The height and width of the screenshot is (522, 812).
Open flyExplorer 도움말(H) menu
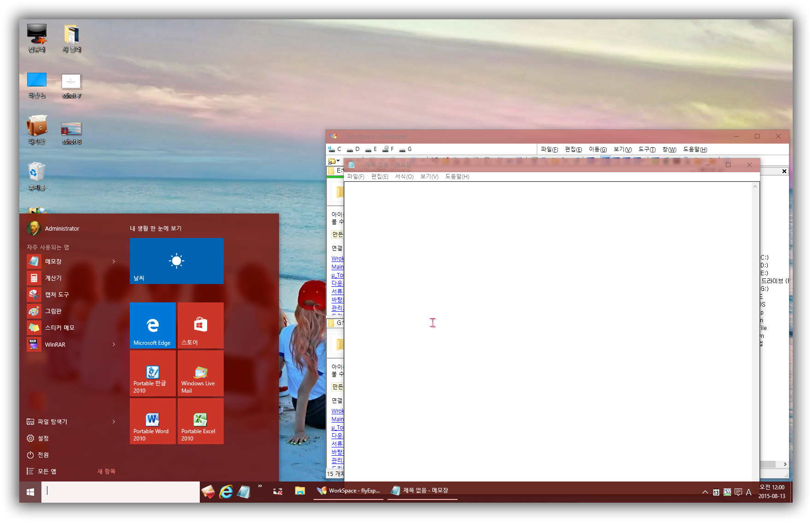[x=695, y=150]
